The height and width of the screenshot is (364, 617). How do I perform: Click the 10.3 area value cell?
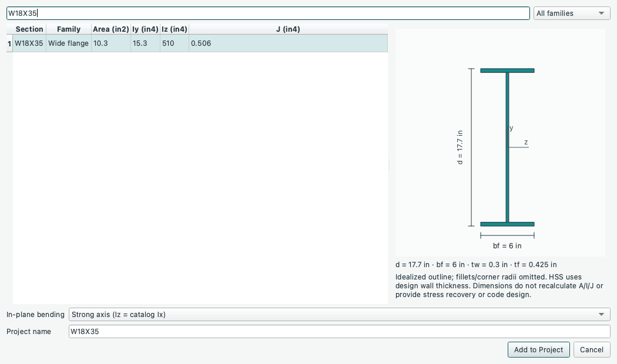click(x=111, y=43)
